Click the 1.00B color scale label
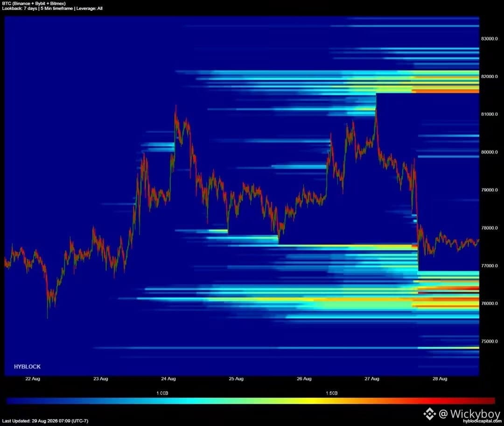Image resolution: width=504 pixels, height=426 pixels. [x=162, y=393]
